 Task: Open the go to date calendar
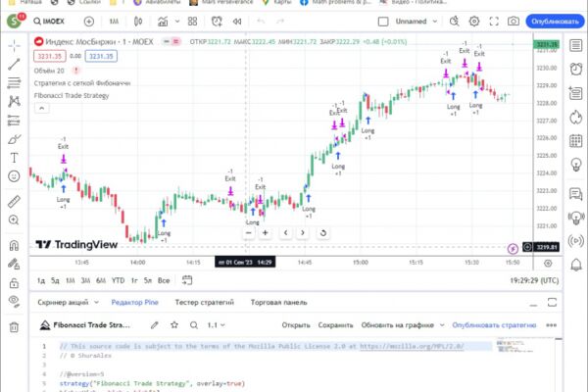pos(187,280)
